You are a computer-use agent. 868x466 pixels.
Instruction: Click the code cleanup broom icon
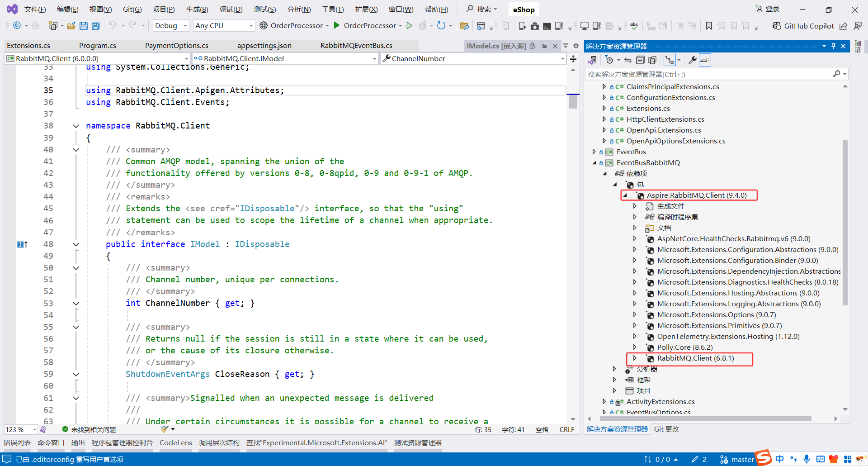pos(165,429)
